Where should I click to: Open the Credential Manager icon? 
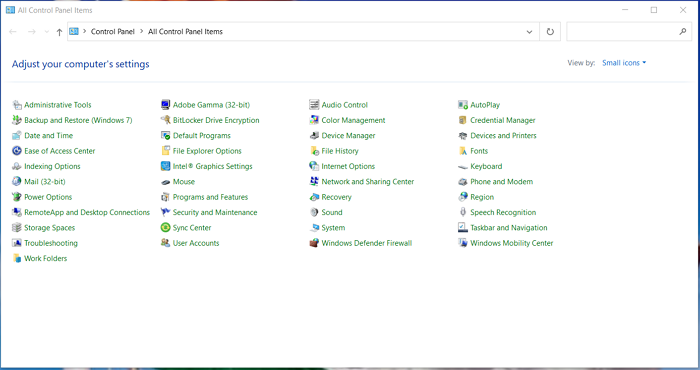click(x=462, y=120)
